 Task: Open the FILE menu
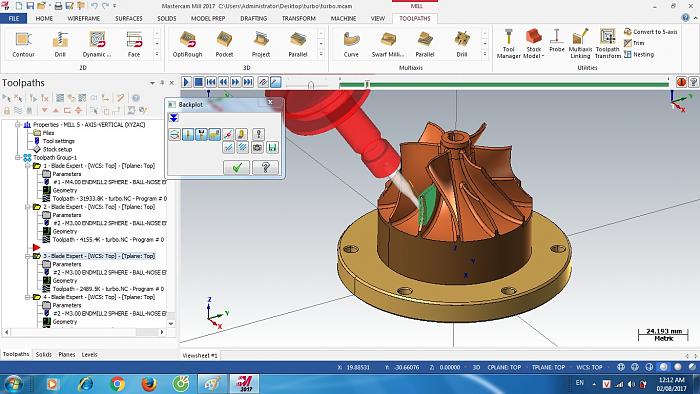pyautogui.click(x=14, y=18)
